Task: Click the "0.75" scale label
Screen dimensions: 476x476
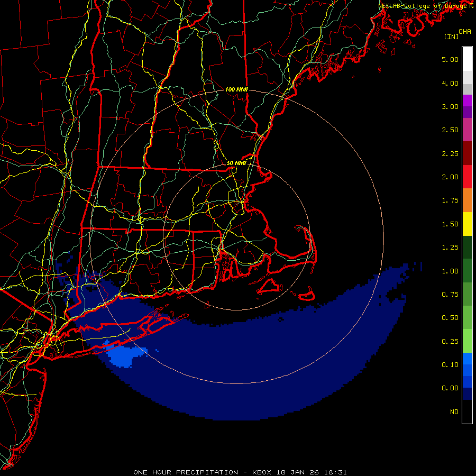Action: tap(450, 295)
